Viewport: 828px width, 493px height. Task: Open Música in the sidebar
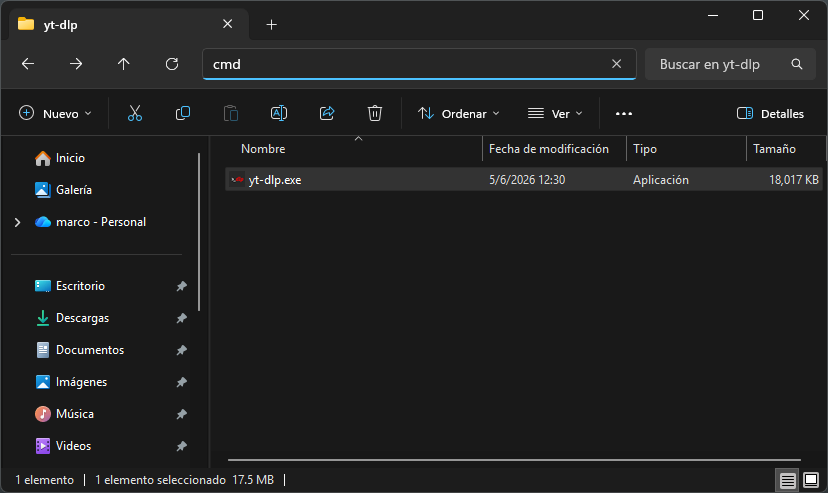[x=64, y=414]
